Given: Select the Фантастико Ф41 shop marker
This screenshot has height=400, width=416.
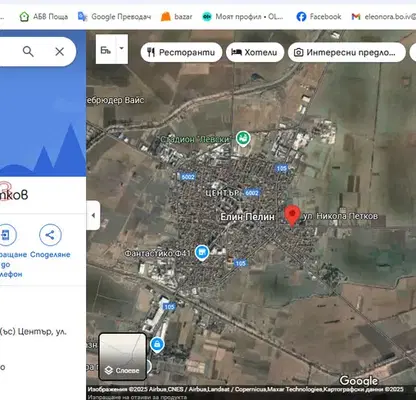Looking at the screenshot, I should [x=202, y=253].
